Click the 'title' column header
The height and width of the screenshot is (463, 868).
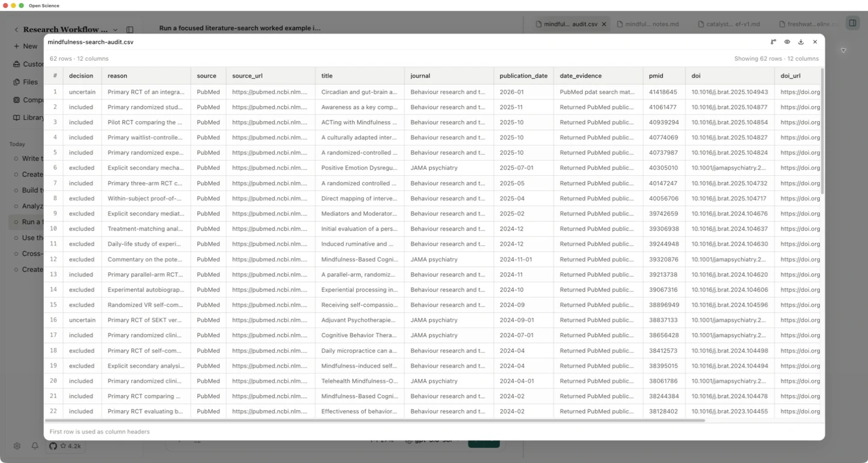click(x=360, y=76)
